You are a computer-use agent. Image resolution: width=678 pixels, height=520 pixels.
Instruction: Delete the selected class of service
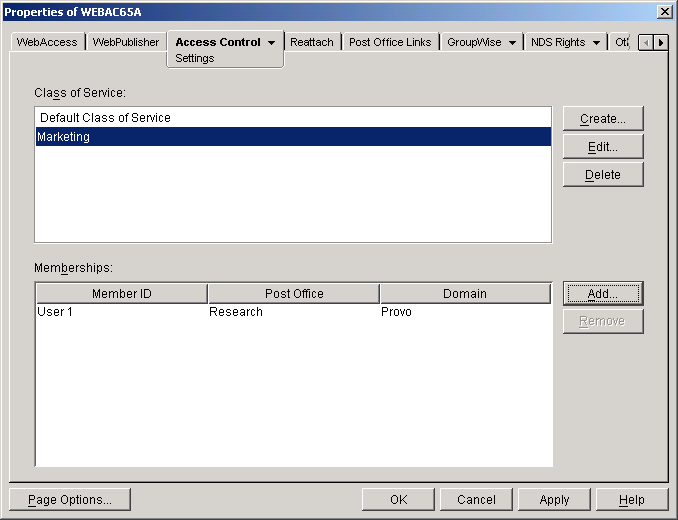[x=603, y=175]
